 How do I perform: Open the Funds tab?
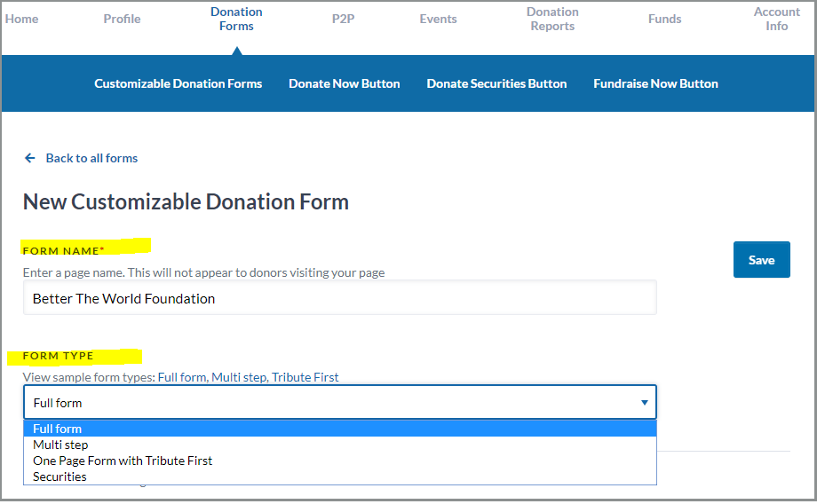(664, 19)
